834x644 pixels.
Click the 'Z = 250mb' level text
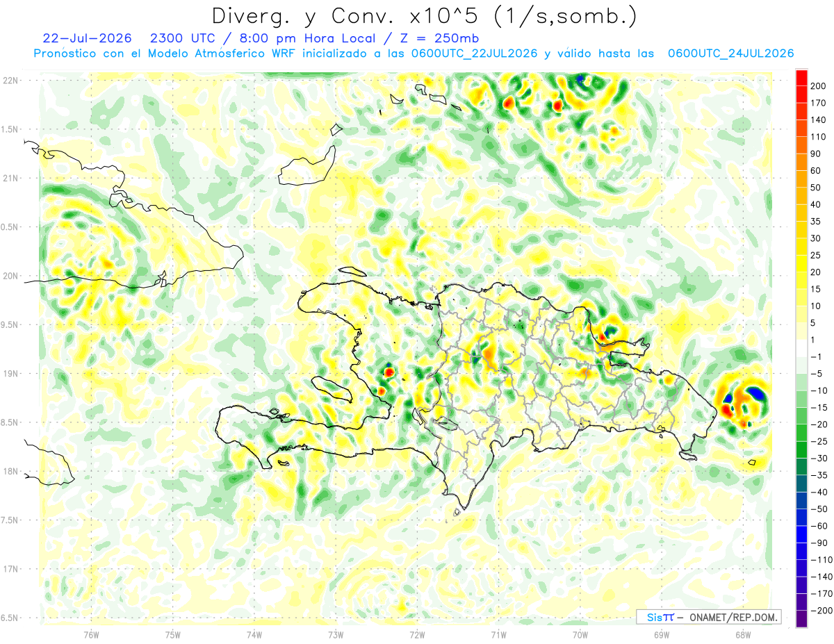click(441, 38)
